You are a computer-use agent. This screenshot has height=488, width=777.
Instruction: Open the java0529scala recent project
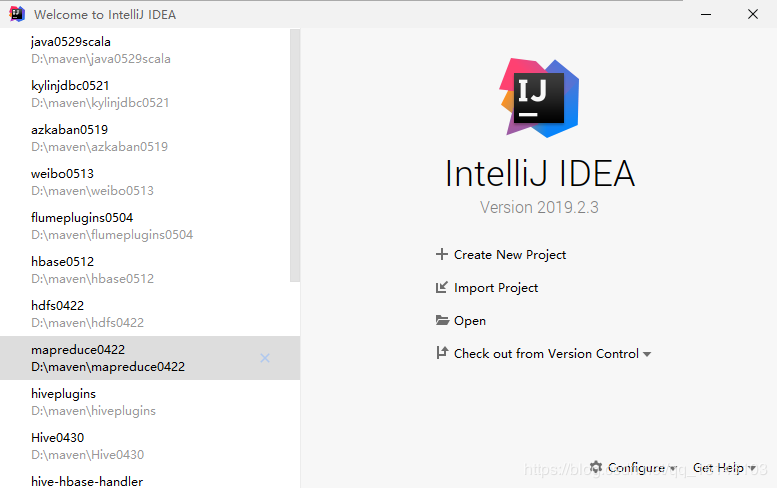(x=100, y=50)
